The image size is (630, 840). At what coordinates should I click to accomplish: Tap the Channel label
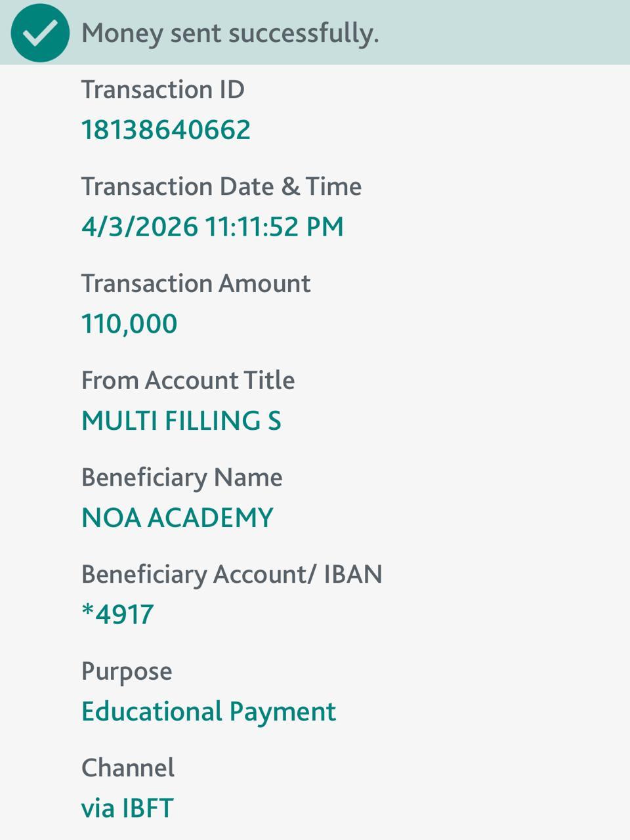pyautogui.click(x=128, y=768)
